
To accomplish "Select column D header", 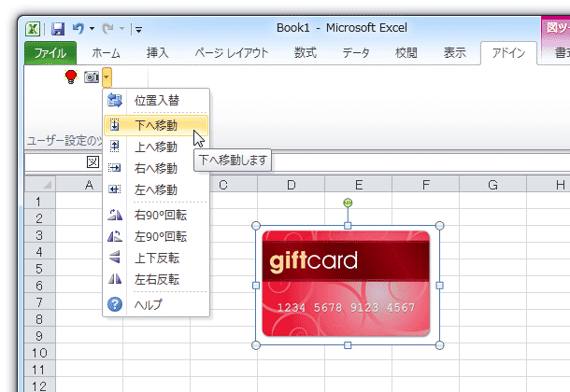I will point(291,185).
